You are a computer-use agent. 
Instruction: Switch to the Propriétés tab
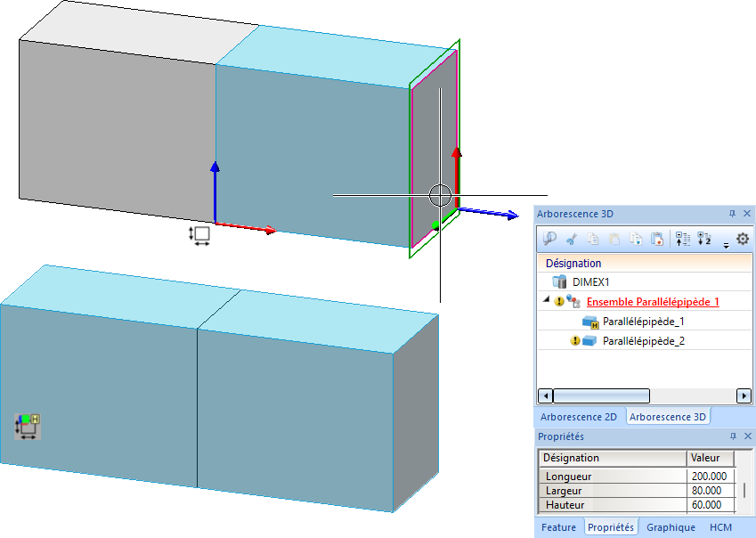(x=610, y=527)
